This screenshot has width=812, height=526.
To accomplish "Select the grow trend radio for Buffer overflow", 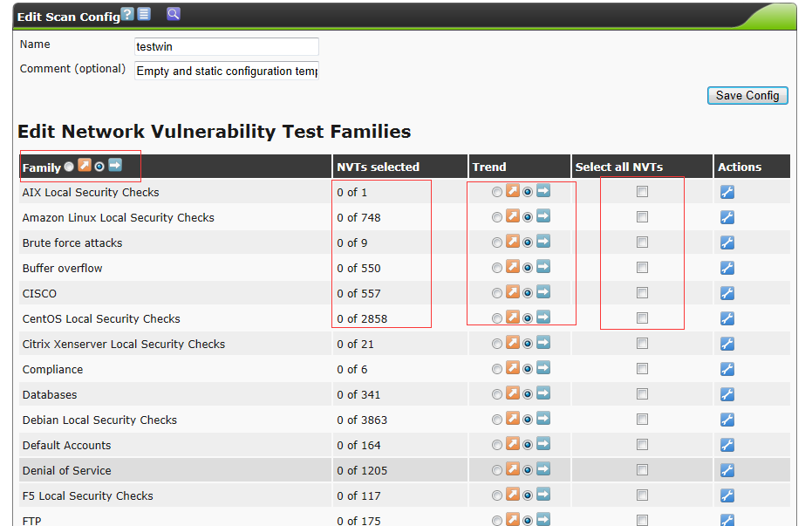I will click(x=497, y=268).
